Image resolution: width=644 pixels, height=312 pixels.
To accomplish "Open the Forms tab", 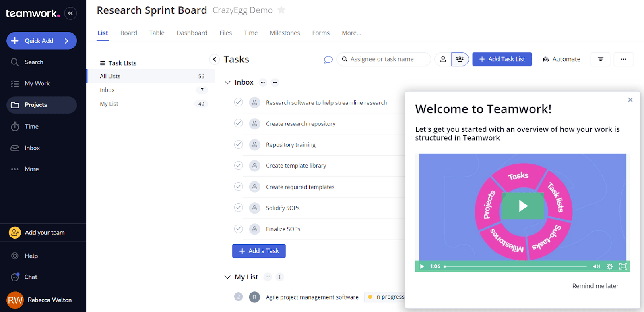I will pyautogui.click(x=321, y=33).
